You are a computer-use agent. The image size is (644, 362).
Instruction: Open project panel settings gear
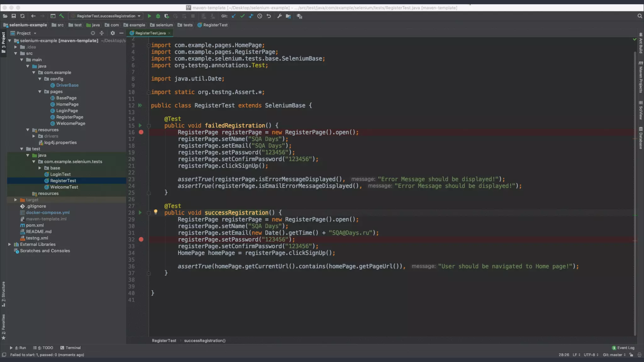[113, 33]
